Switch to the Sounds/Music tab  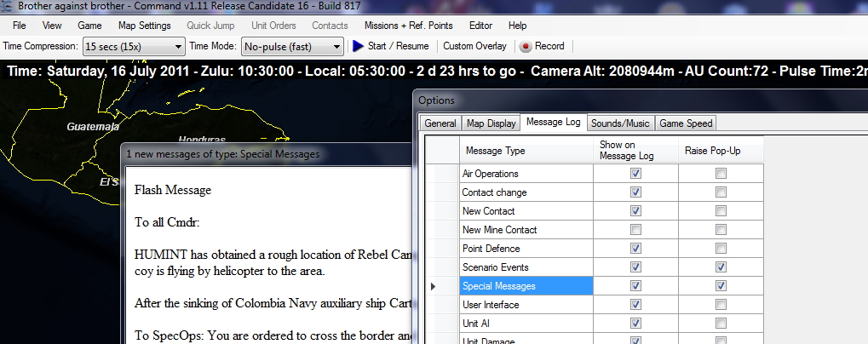tap(620, 123)
